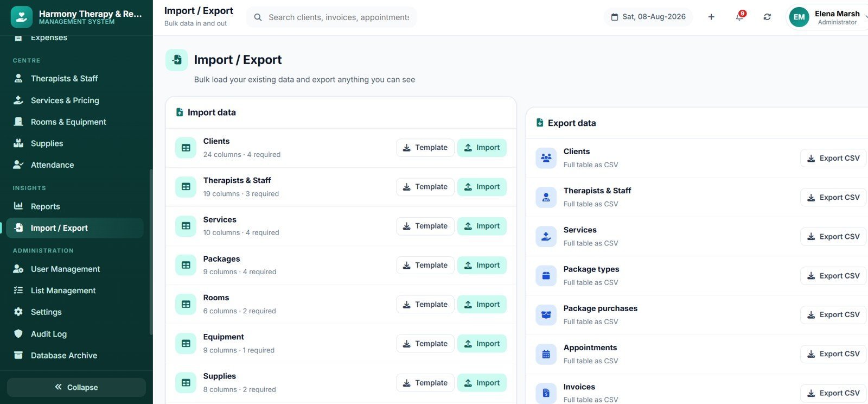Click the refresh sync icon

[x=767, y=17]
